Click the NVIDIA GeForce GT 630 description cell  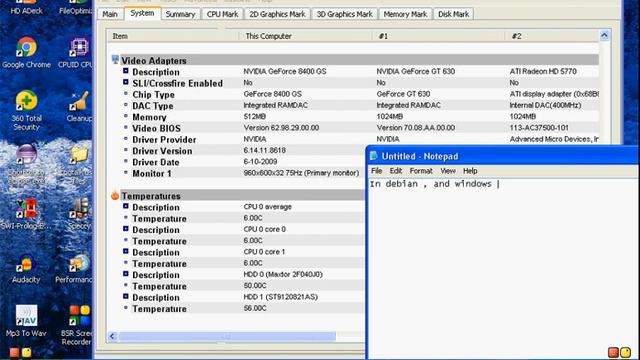[x=416, y=71]
